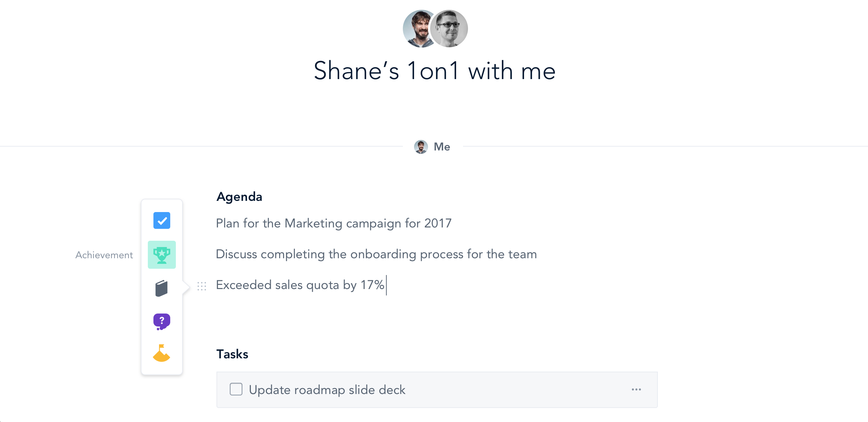Click the Tasks section heading
Screen dimensions: 868x422
click(232, 354)
